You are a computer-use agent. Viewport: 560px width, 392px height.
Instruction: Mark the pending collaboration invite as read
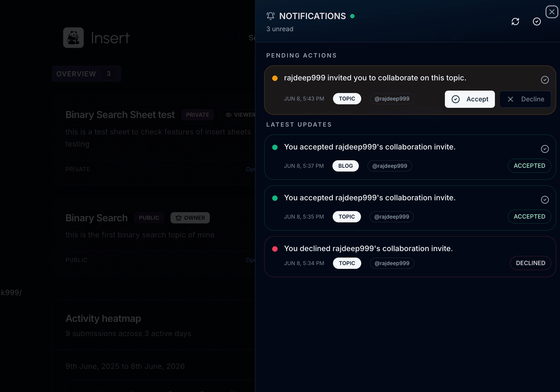coord(545,80)
